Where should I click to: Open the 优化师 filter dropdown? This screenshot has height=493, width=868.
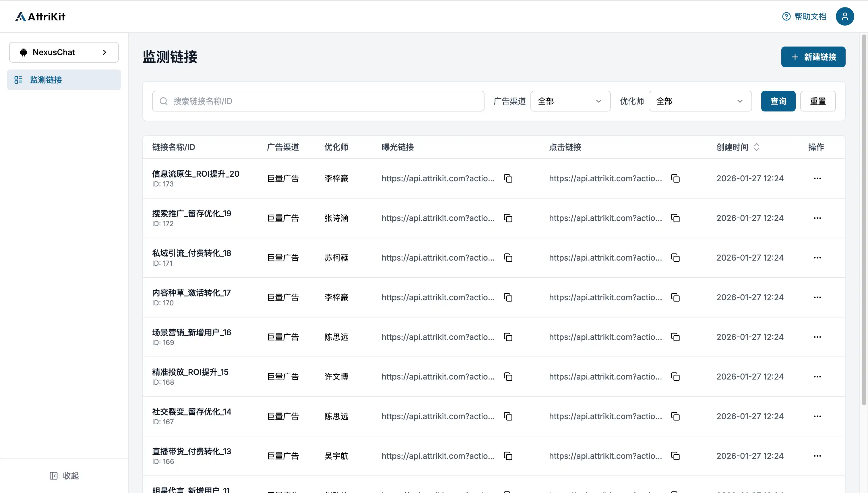tap(700, 101)
